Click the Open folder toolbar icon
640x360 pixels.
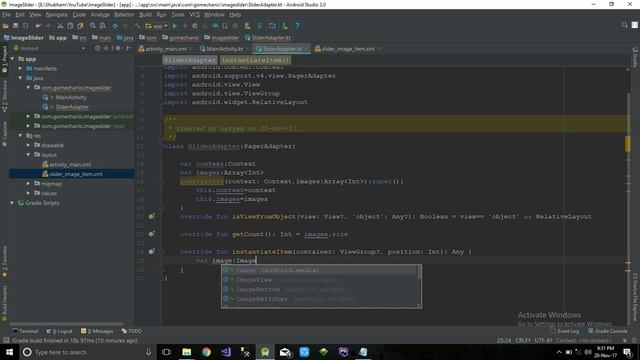pos(5,26)
